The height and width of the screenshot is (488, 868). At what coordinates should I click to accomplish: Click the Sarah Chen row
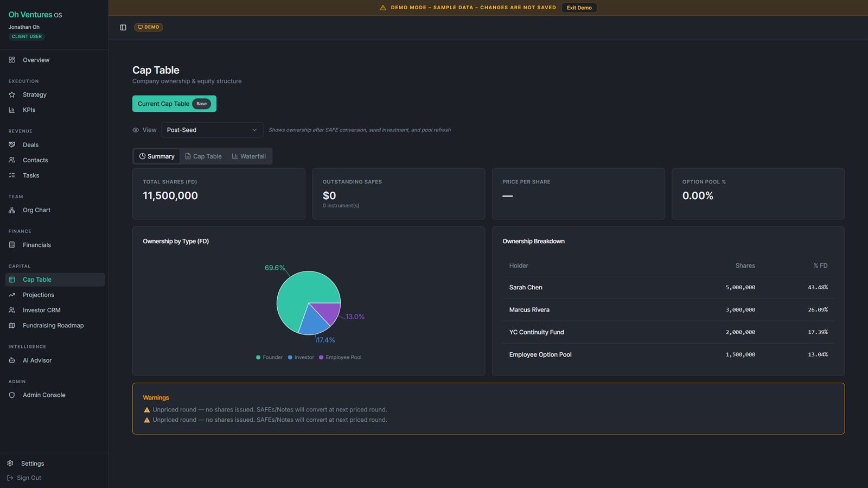pos(668,287)
